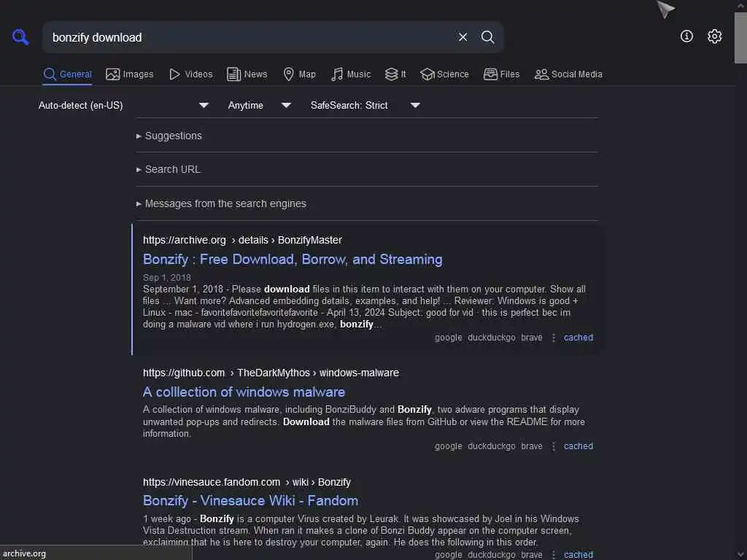Click the vinesauce.fandom.com wiki URL
Image resolution: width=747 pixels, height=560 pixels.
coord(247,482)
